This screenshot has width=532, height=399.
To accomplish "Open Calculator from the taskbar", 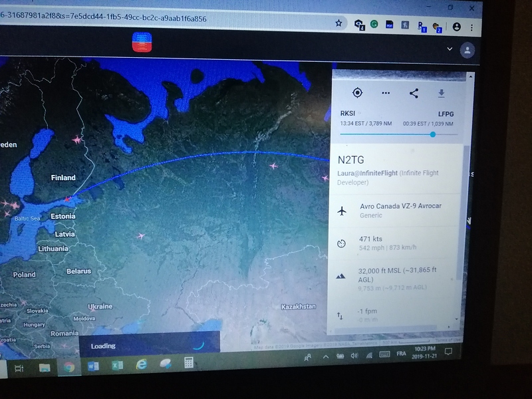I will tap(188, 362).
